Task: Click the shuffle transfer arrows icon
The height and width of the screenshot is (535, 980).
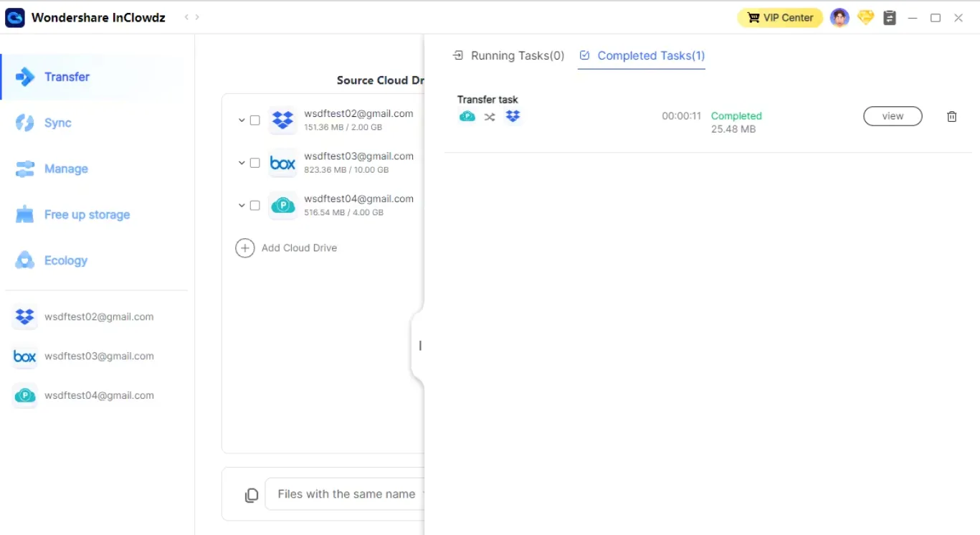Action: pos(490,117)
